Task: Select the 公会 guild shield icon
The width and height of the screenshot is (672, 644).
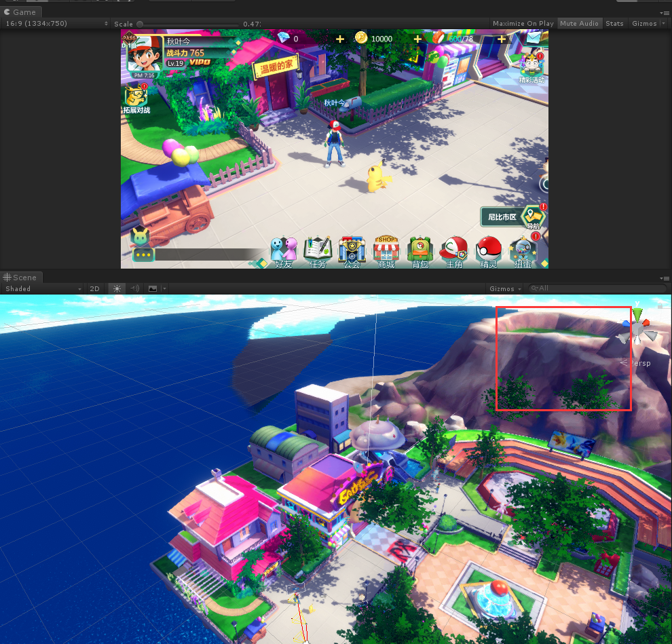Action: [x=352, y=248]
